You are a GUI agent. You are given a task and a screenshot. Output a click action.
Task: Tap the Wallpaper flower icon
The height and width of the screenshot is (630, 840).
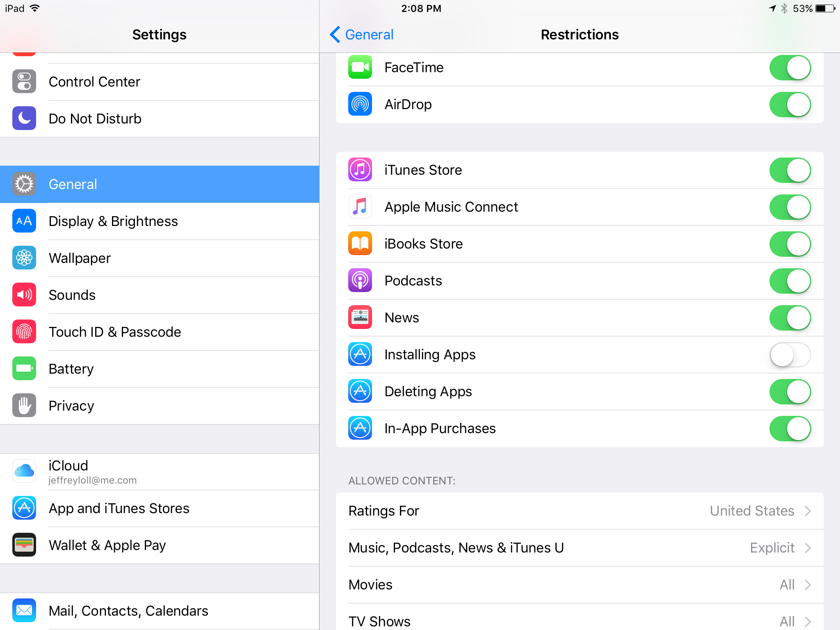(x=24, y=258)
